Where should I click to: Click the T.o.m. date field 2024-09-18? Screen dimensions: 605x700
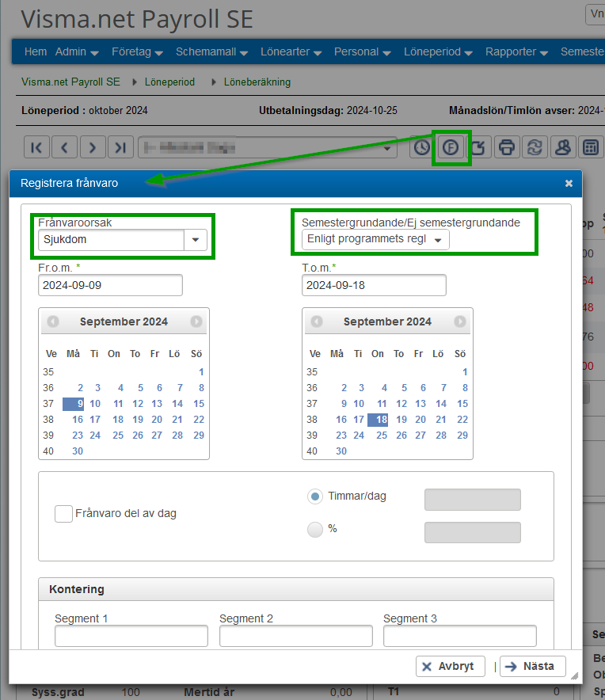374,285
